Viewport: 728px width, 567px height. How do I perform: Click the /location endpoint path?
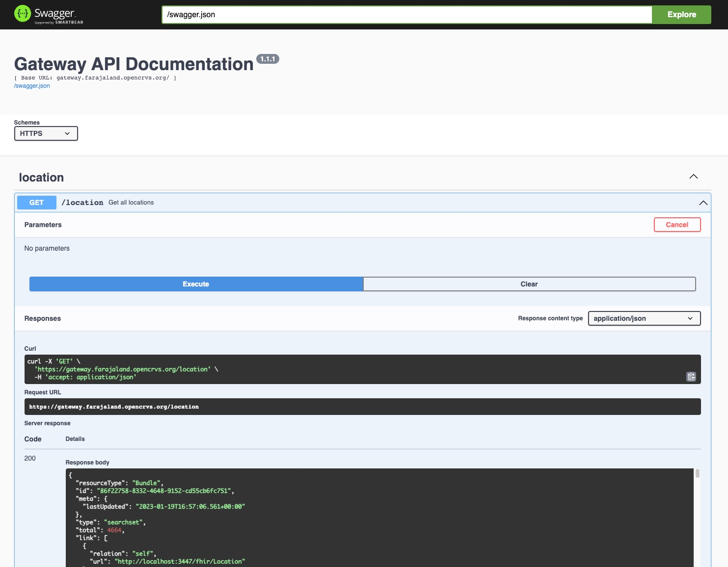(x=82, y=203)
